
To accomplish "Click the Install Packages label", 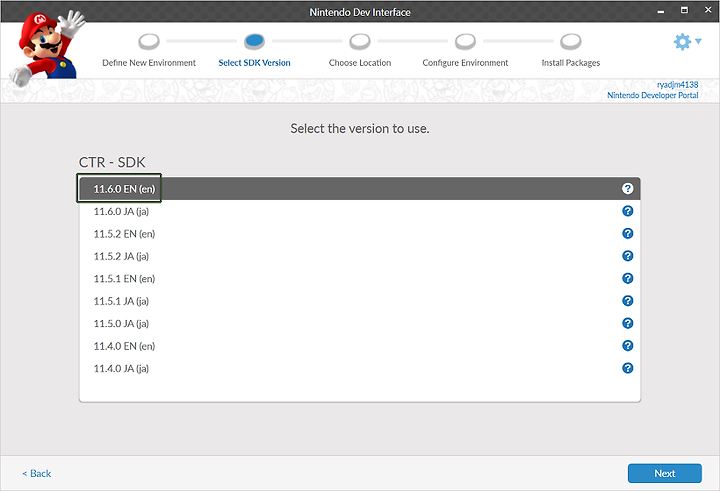I will (x=571, y=63).
